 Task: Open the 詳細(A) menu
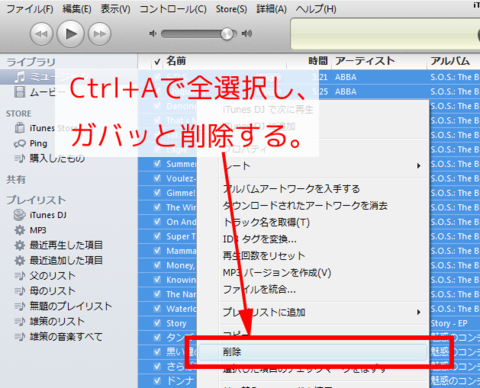272,9
